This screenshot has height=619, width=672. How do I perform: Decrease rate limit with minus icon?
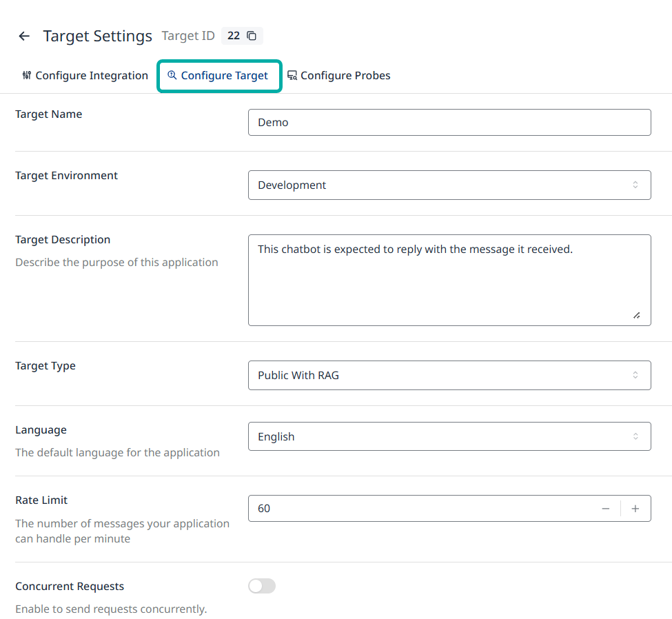click(606, 509)
